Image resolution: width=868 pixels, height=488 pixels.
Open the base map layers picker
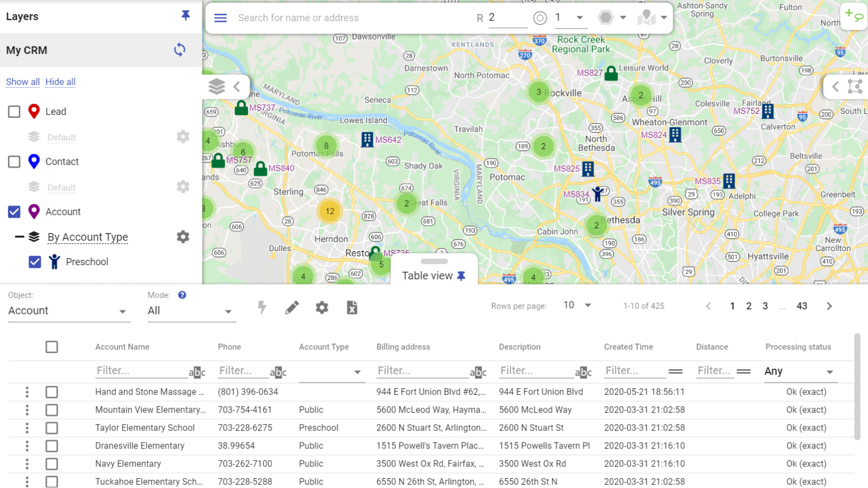click(x=216, y=86)
